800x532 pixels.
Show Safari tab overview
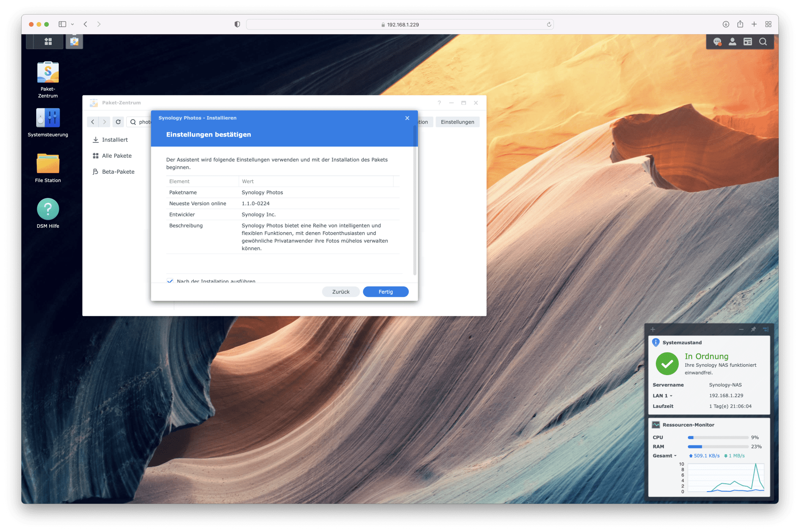(x=768, y=24)
